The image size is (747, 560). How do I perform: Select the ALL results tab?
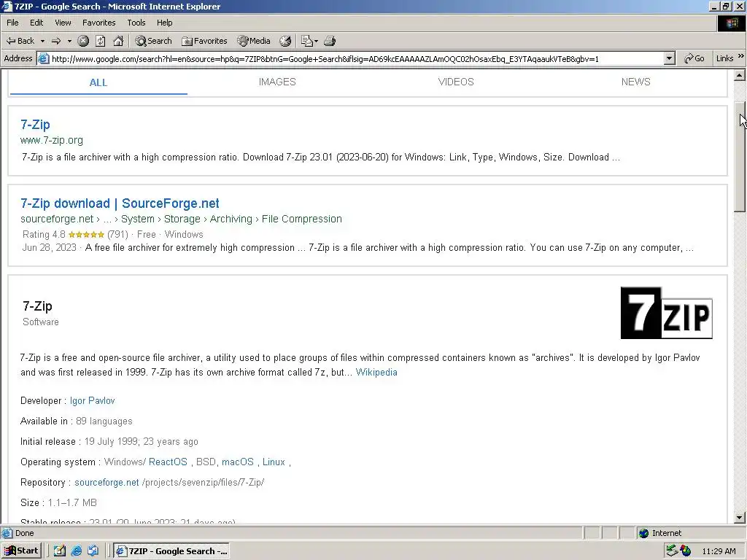click(98, 82)
